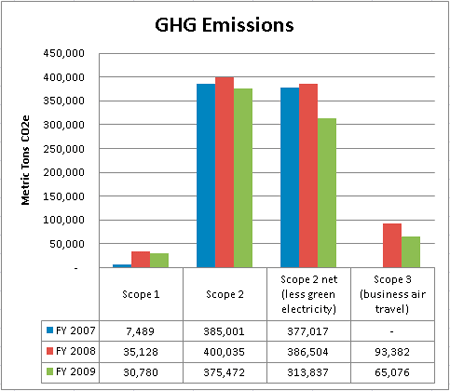Click the red Scope 2 net FY 2008 bar
The height and width of the screenshot is (391, 450).
click(x=308, y=176)
